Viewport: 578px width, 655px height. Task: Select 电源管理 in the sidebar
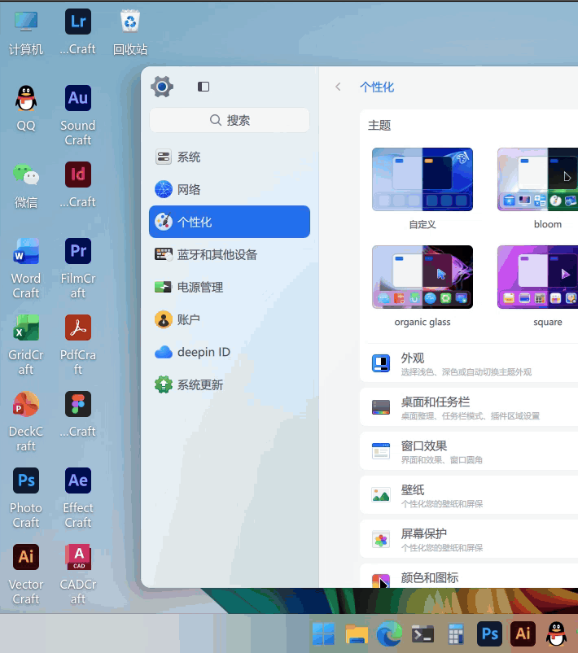pos(229,287)
